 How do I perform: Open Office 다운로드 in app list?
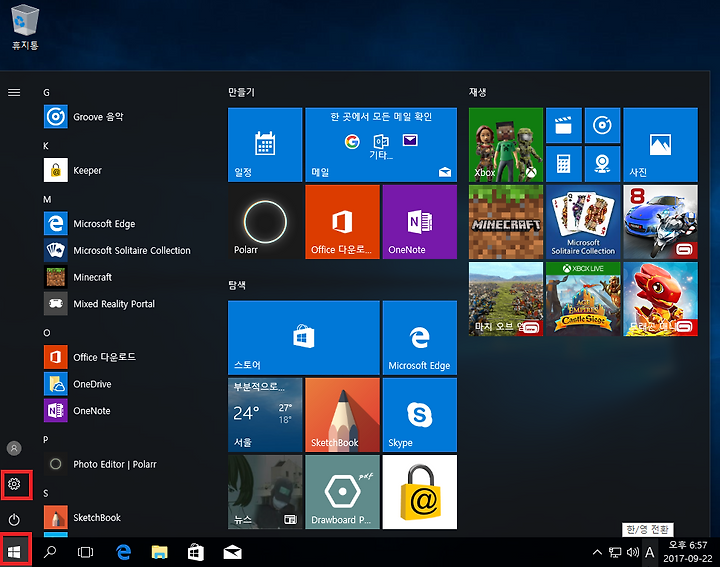point(124,357)
